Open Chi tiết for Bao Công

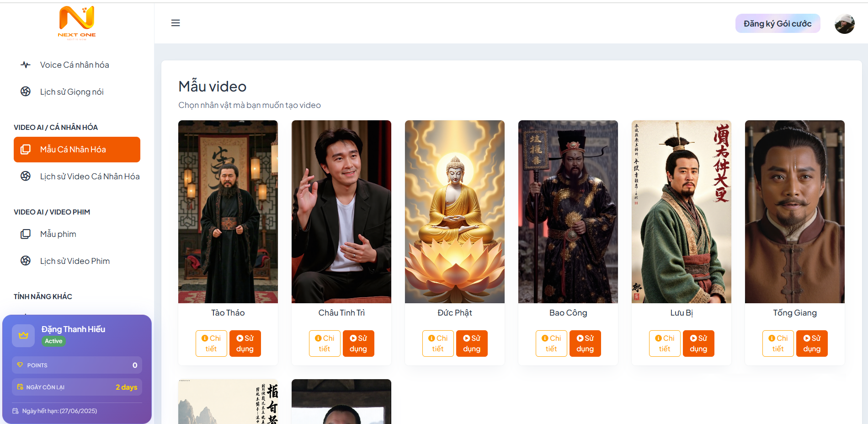551,343
